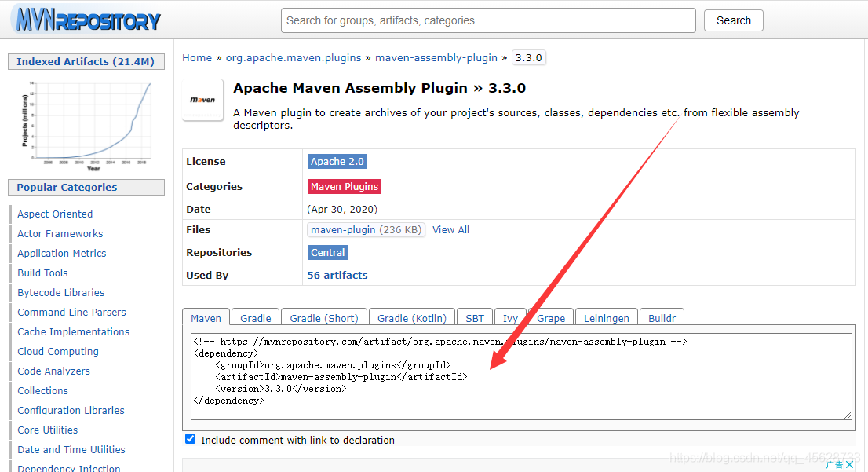Open Core Utilities category
The height and width of the screenshot is (472, 868).
point(48,430)
